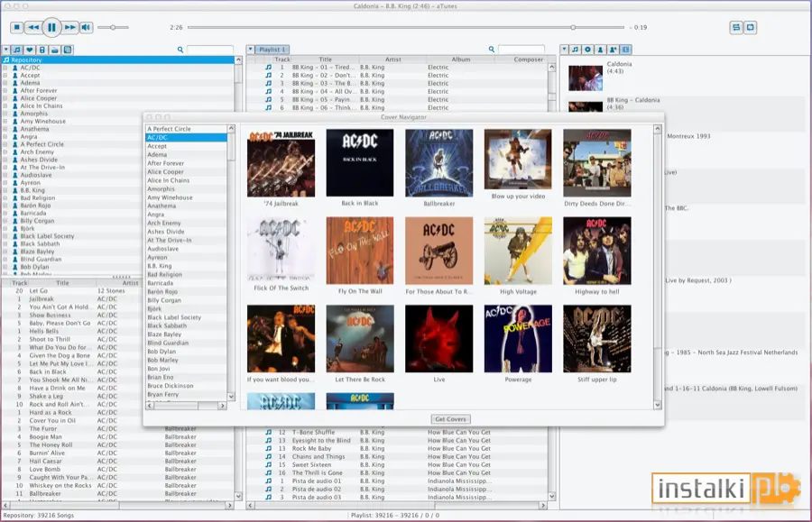Open the Back in Black cover

pos(360,163)
